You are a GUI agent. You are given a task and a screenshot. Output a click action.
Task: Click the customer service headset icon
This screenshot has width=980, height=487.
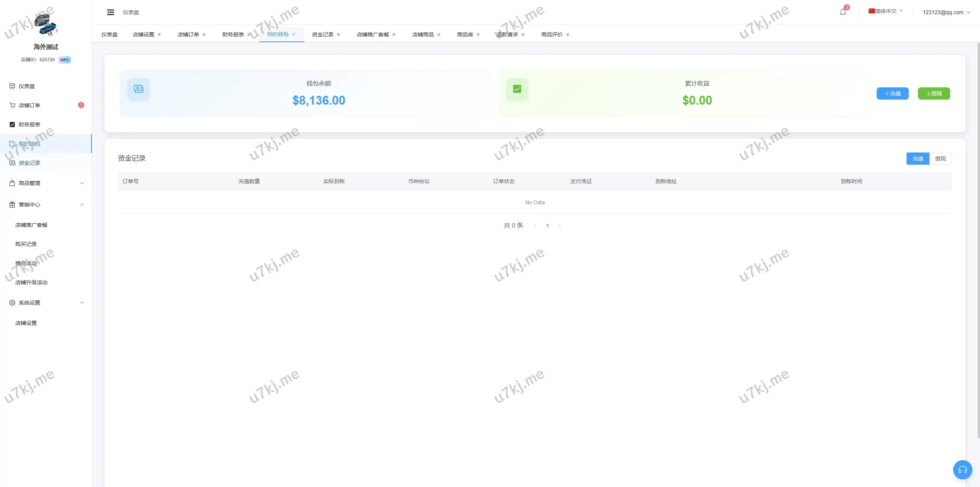click(x=962, y=470)
